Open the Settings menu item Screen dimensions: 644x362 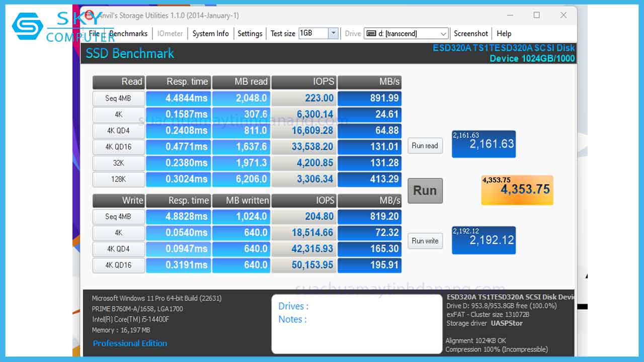[x=250, y=34]
